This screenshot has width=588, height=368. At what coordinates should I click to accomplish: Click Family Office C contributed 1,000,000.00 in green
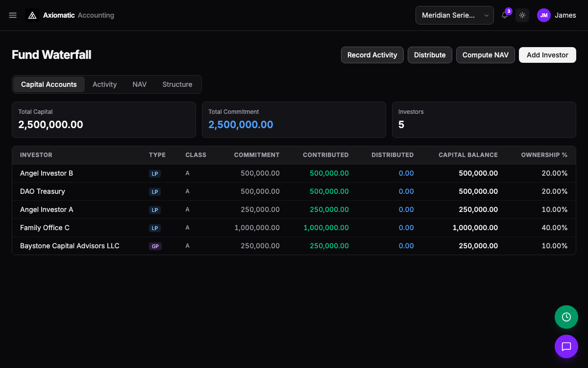pos(326,228)
